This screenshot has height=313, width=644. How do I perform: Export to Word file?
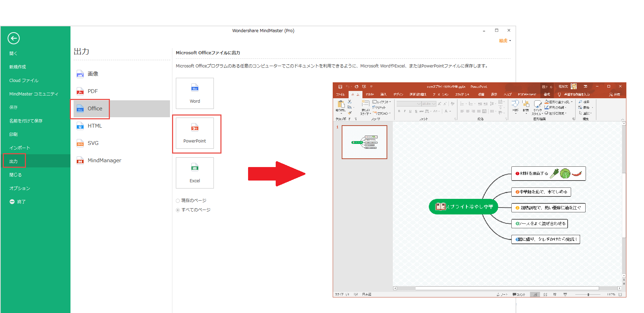pos(195,93)
